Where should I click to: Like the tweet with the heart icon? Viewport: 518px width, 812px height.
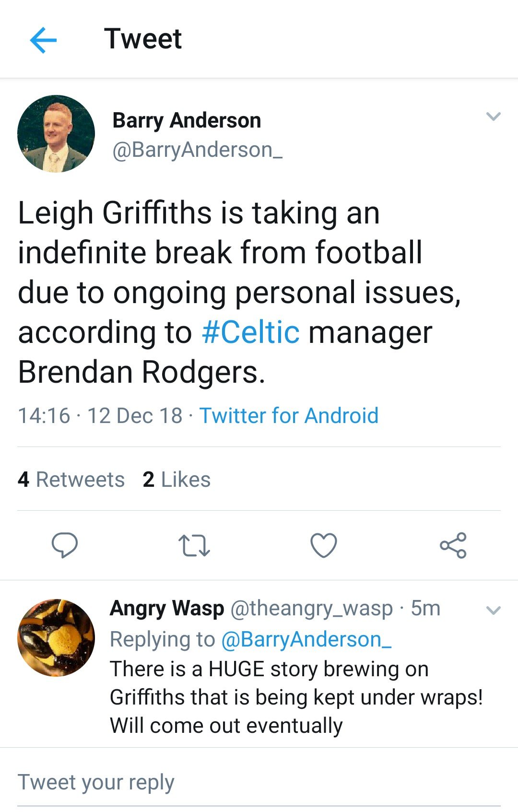pyautogui.click(x=324, y=545)
